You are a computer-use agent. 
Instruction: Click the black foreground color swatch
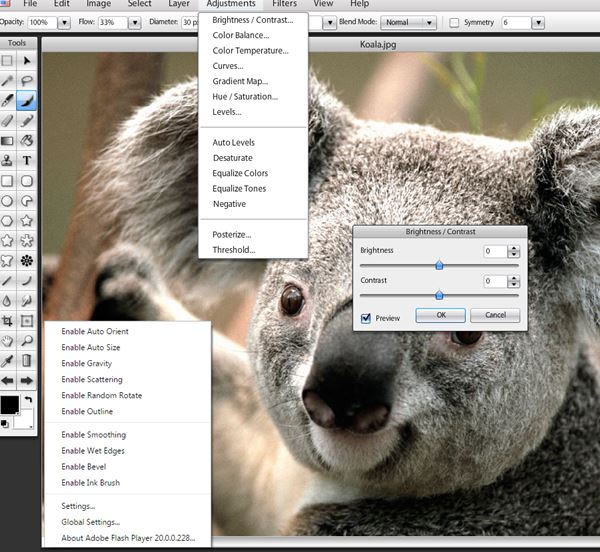10,405
